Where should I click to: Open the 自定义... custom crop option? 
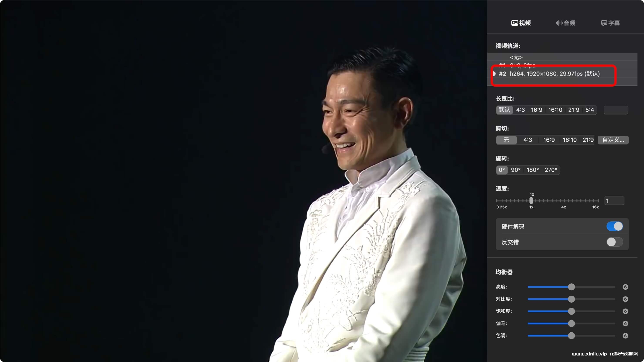click(613, 140)
